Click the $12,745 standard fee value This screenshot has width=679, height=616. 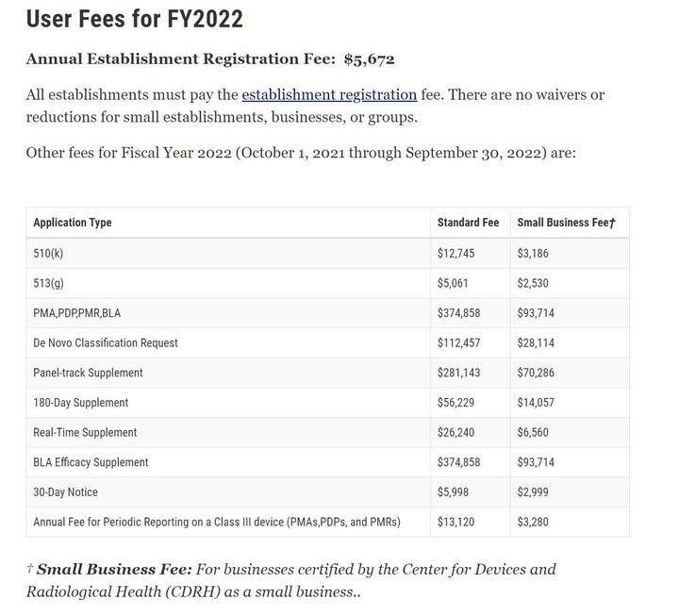point(456,253)
